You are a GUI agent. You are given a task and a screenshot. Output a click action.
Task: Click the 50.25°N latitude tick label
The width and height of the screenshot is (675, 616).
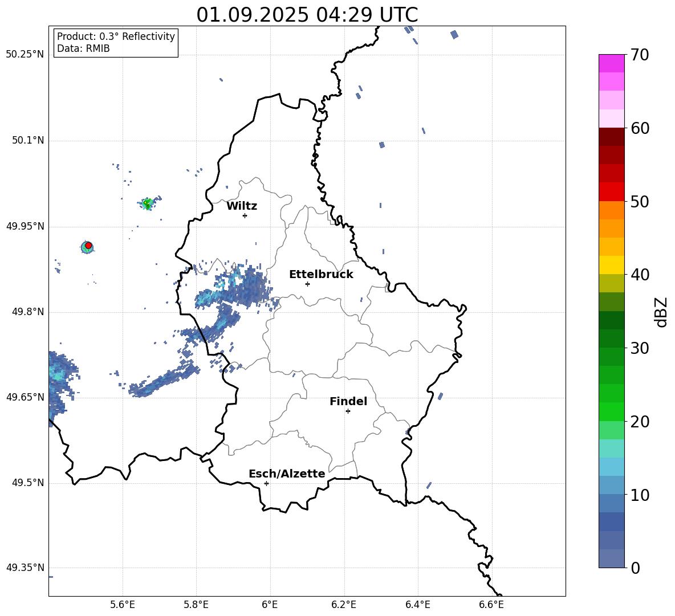click(x=25, y=55)
